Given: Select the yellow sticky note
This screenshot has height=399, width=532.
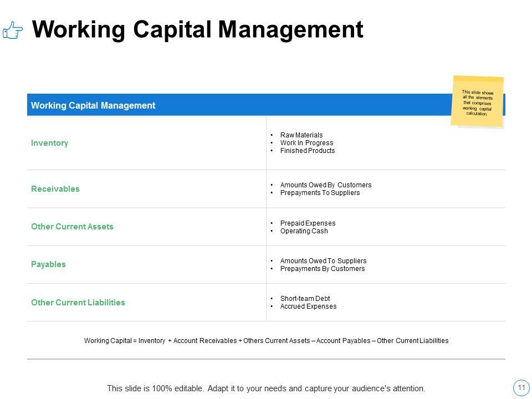Looking at the screenshot, I should click(x=477, y=101).
